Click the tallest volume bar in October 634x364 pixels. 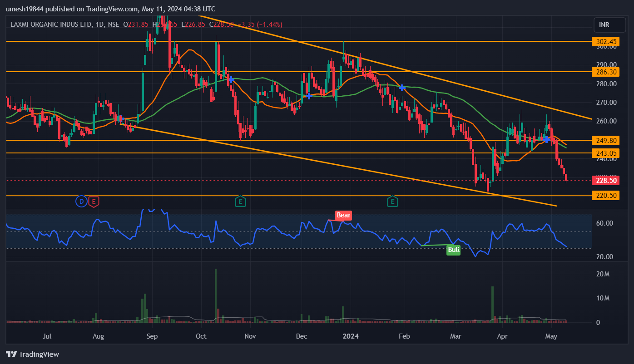coord(216,295)
